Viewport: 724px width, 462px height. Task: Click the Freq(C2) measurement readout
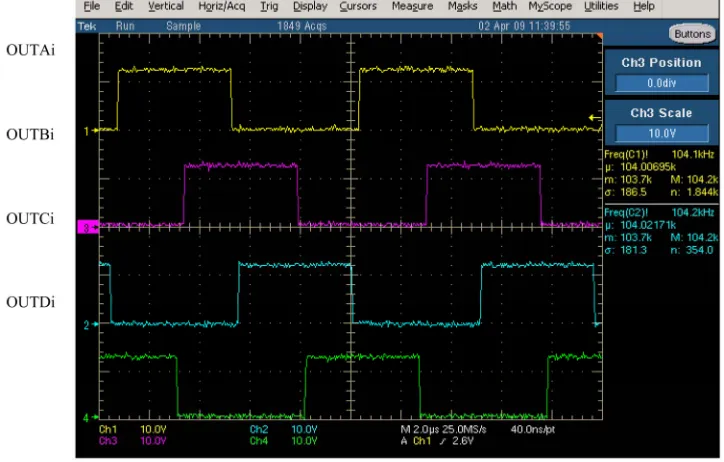click(x=661, y=231)
